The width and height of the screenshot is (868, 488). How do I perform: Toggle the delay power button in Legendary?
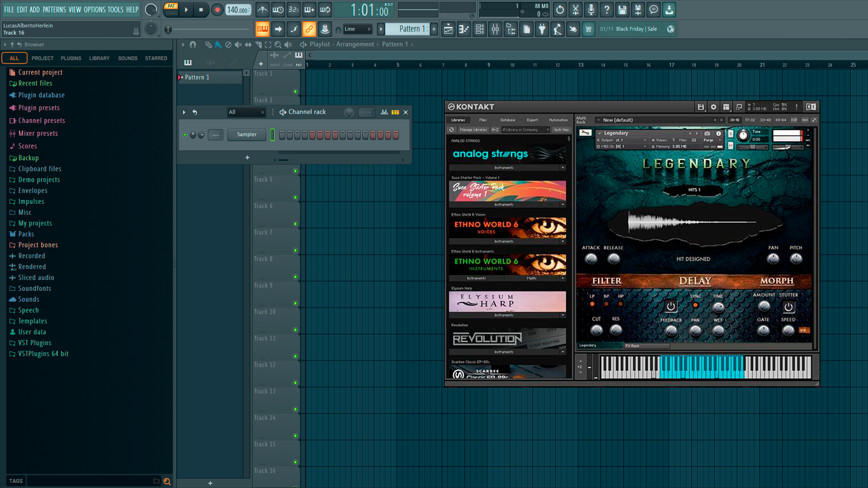click(670, 307)
